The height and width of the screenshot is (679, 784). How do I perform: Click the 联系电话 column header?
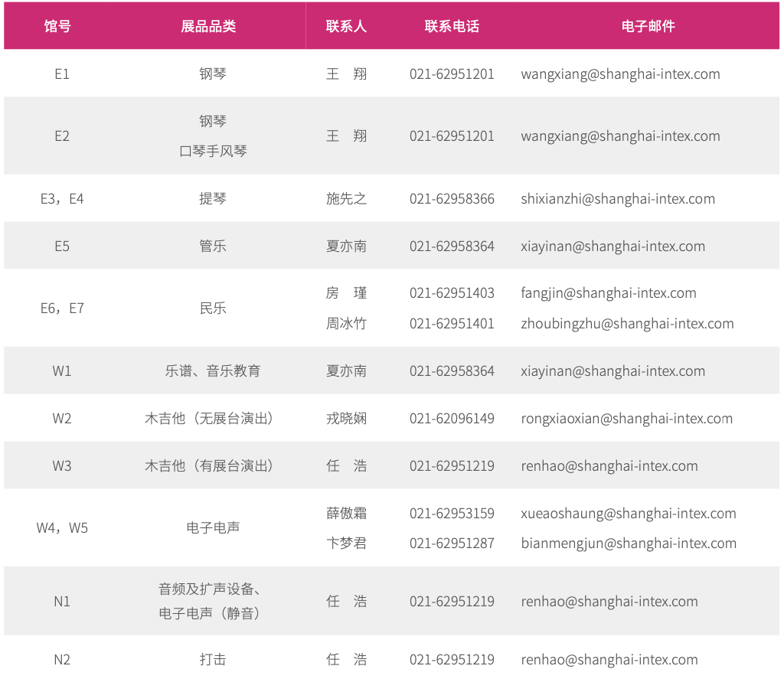click(452, 26)
